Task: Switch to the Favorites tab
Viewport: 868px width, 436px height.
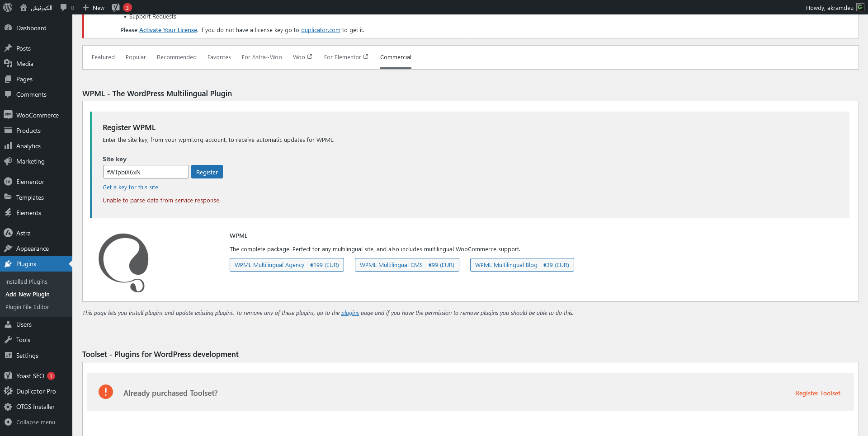Action: point(219,57)
